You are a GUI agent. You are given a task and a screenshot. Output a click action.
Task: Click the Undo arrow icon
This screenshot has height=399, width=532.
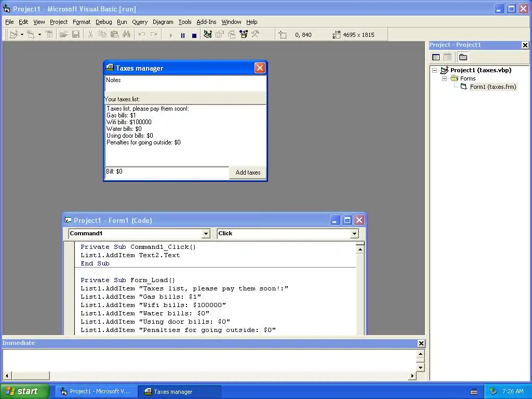click(142, 34)
